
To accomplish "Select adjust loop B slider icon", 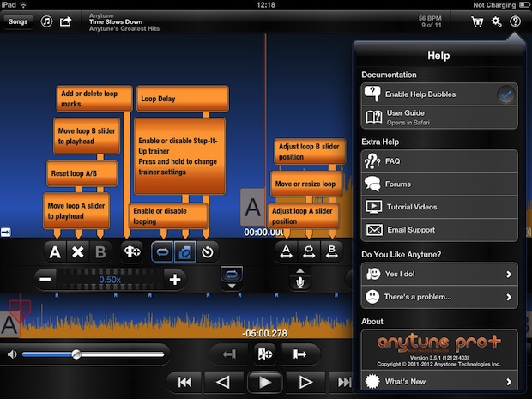I will pos(331,252).
